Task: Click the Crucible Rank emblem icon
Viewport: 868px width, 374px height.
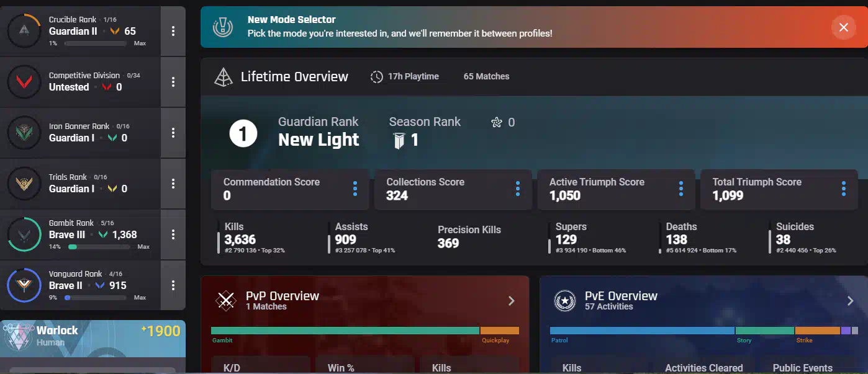Action: click(24, 31)
